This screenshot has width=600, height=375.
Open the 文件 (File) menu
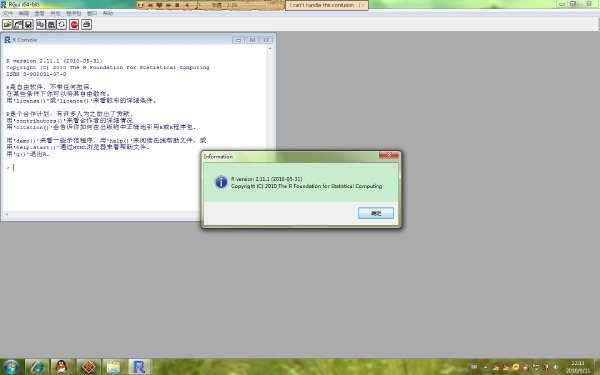click(x=8, y=13)
